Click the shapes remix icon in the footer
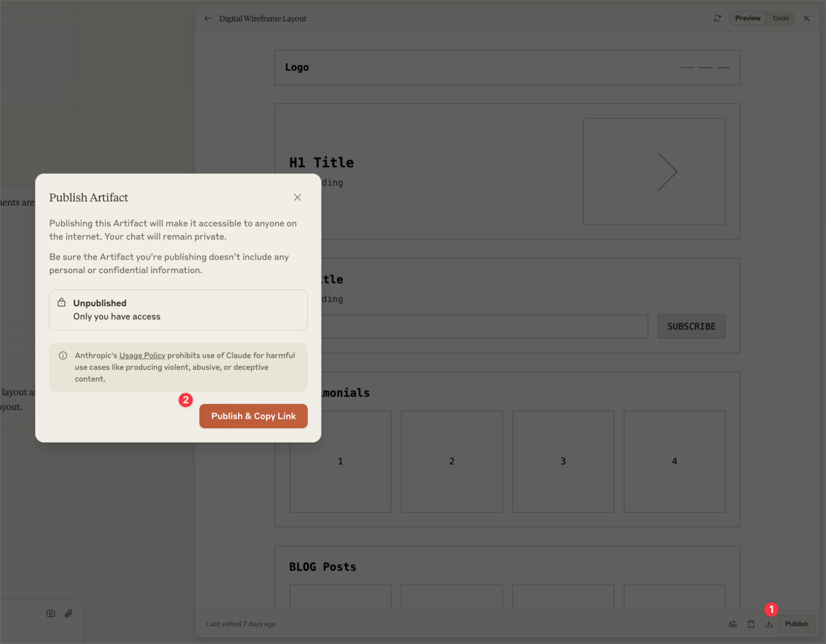 pos(733,624)
